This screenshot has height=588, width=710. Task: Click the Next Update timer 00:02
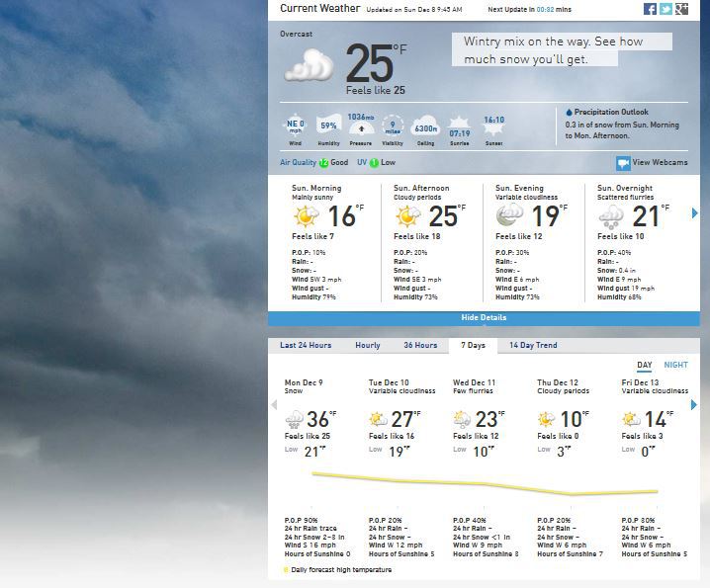545,10
